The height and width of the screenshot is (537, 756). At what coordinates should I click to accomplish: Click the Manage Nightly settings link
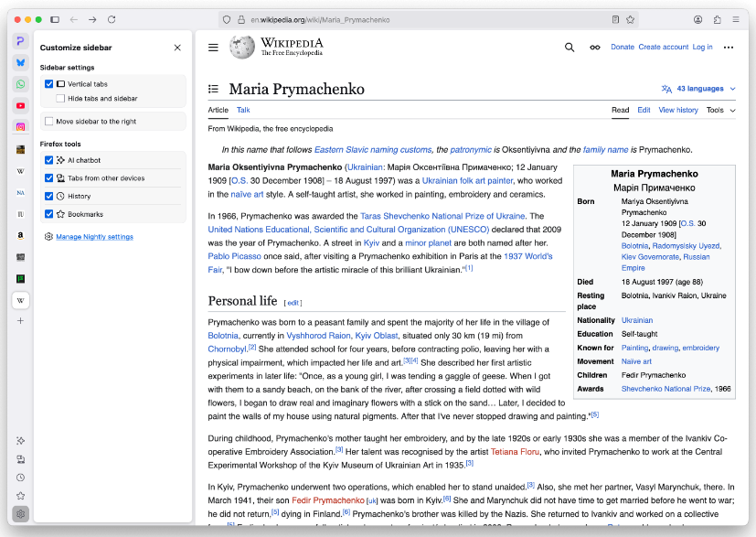(x=94, y=237)
